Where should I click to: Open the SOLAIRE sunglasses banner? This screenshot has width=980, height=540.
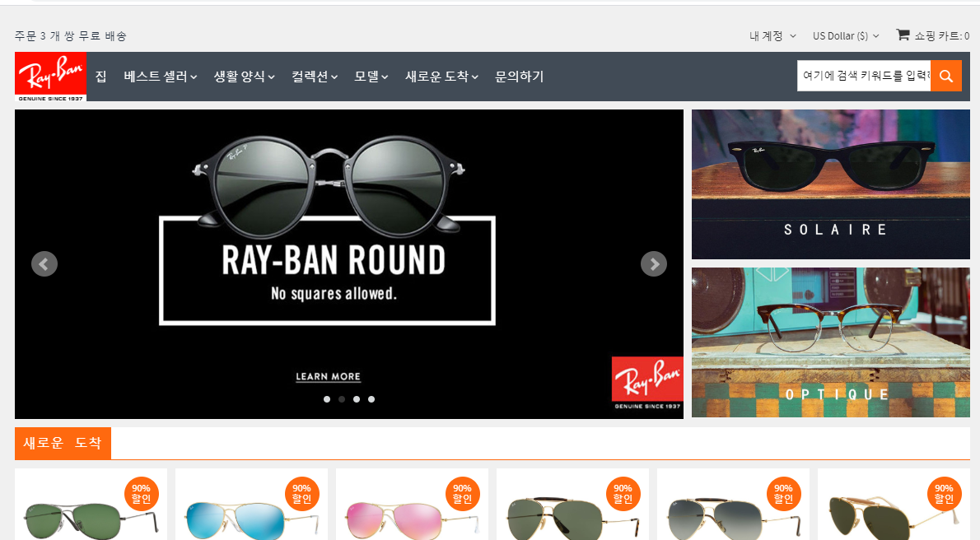[831, 184]
